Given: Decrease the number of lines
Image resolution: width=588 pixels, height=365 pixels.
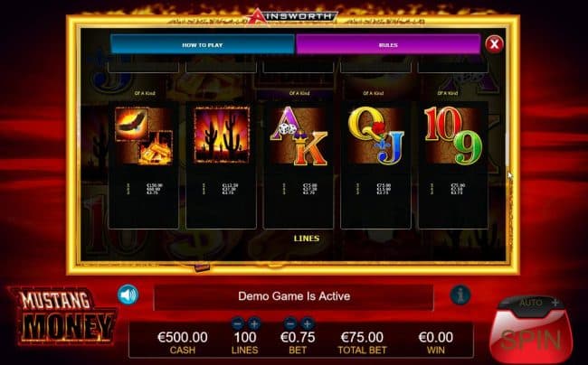Looking at the screenshot, I should click(x=237, y=323).
